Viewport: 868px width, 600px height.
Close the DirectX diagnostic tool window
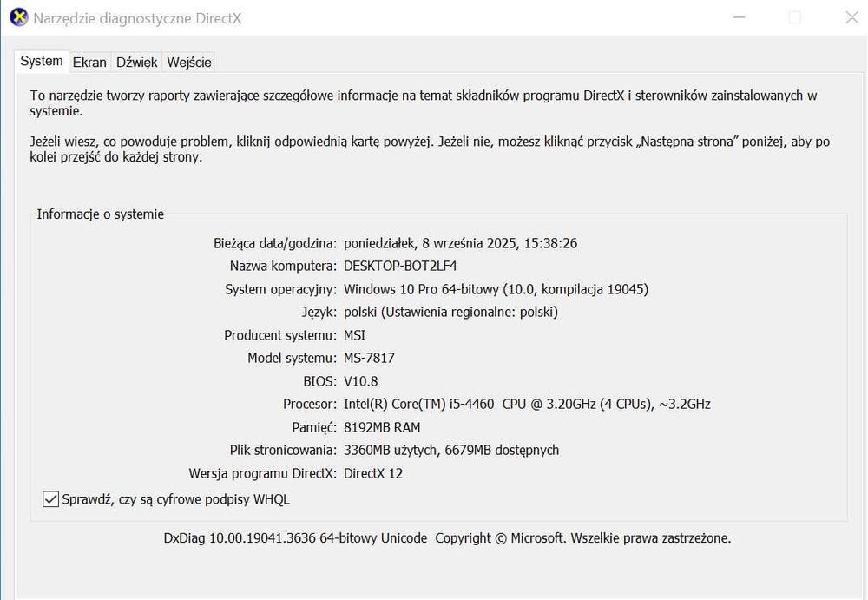(x=848, y=17)
